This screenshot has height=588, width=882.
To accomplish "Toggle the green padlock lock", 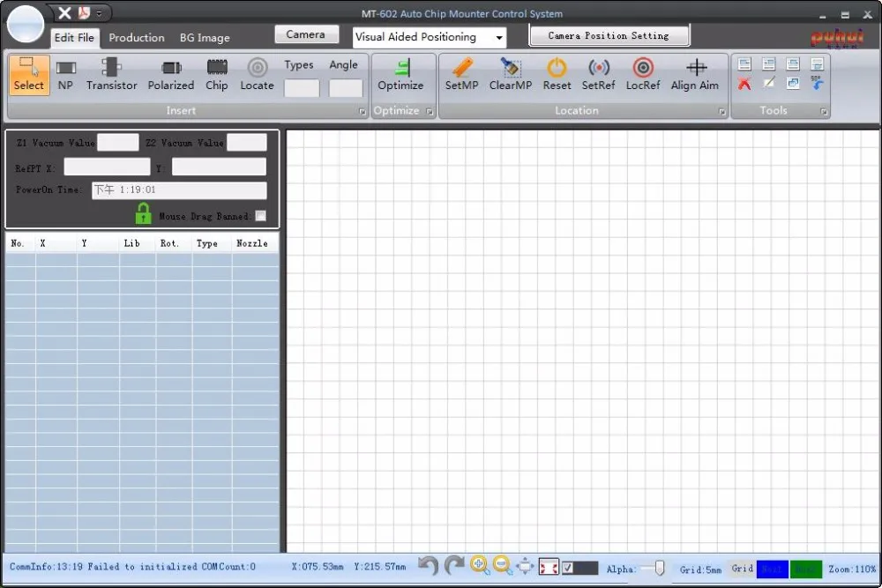I will tap(144, 213).
